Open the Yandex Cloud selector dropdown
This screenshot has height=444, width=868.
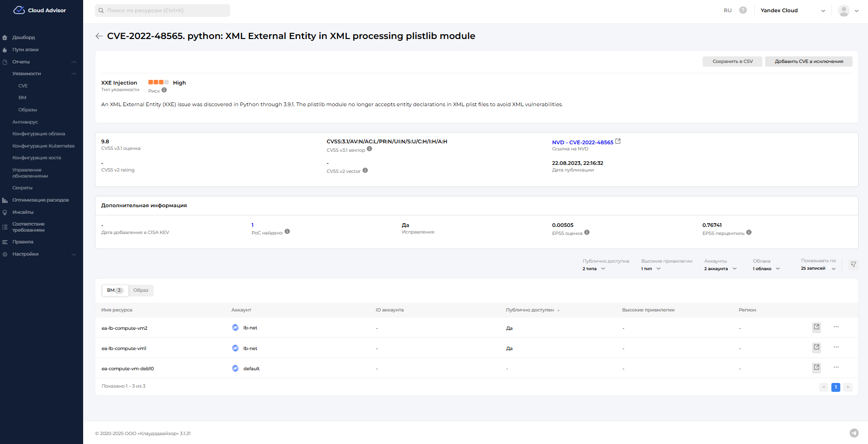[793, 10]
